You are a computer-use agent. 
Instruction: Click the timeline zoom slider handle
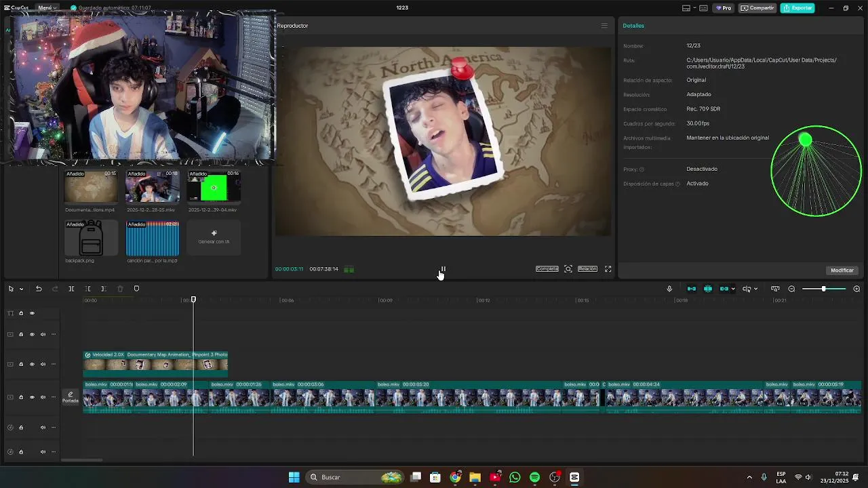824,289
